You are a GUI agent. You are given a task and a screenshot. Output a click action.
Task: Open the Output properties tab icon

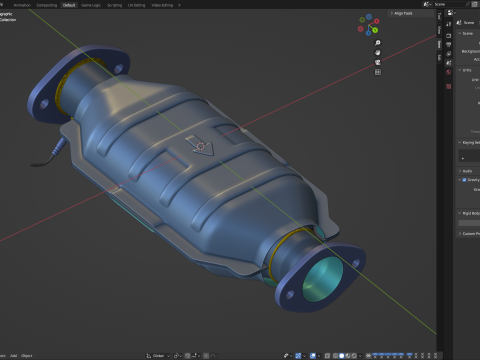click(449, 44)
